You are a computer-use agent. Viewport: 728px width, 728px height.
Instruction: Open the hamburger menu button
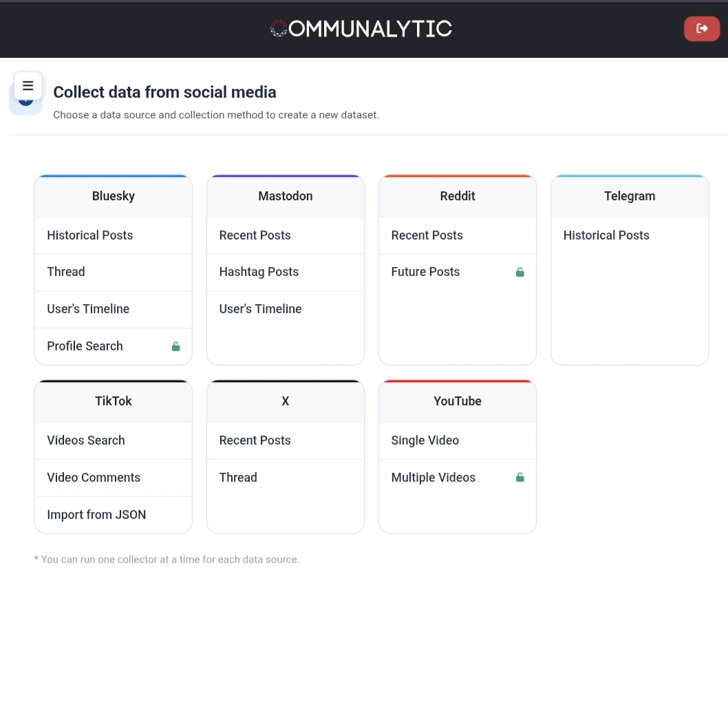[28, 86]
